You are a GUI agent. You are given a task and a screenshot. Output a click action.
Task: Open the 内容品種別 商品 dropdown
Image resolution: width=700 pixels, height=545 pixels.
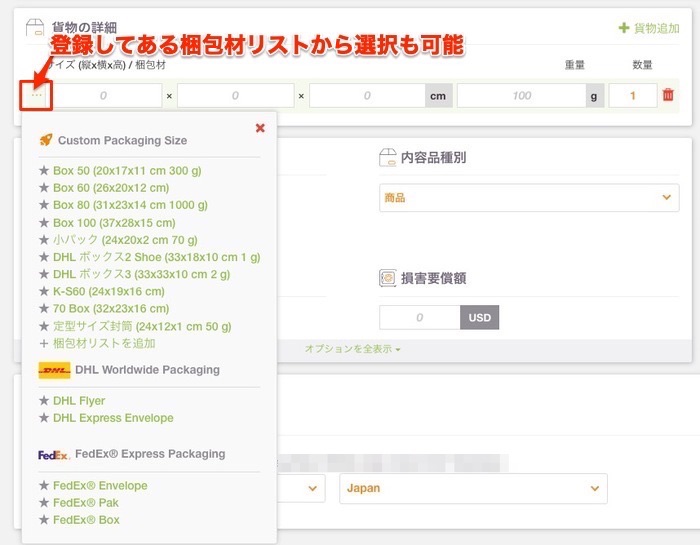click(x=529, y=198)
